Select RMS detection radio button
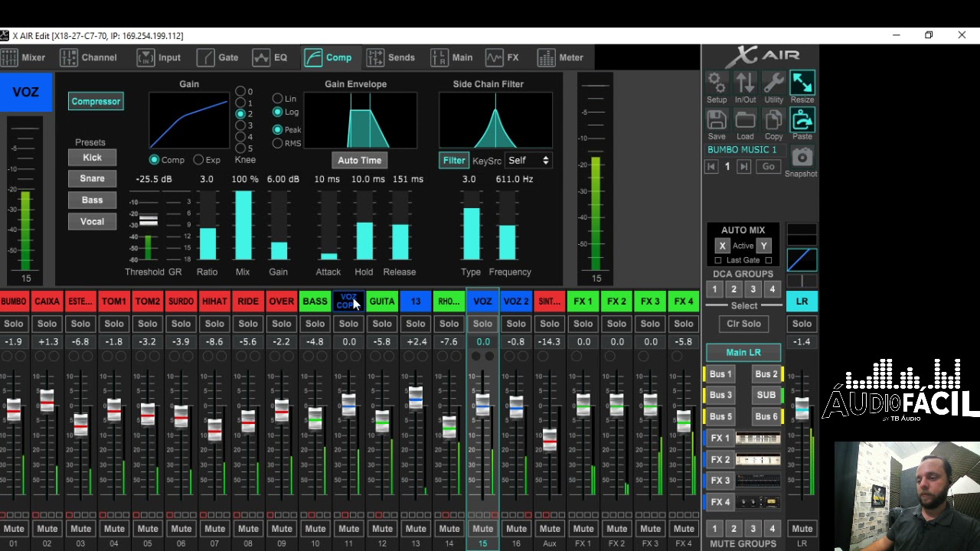This screenshot has width=980, height=551. coord(277,143)
